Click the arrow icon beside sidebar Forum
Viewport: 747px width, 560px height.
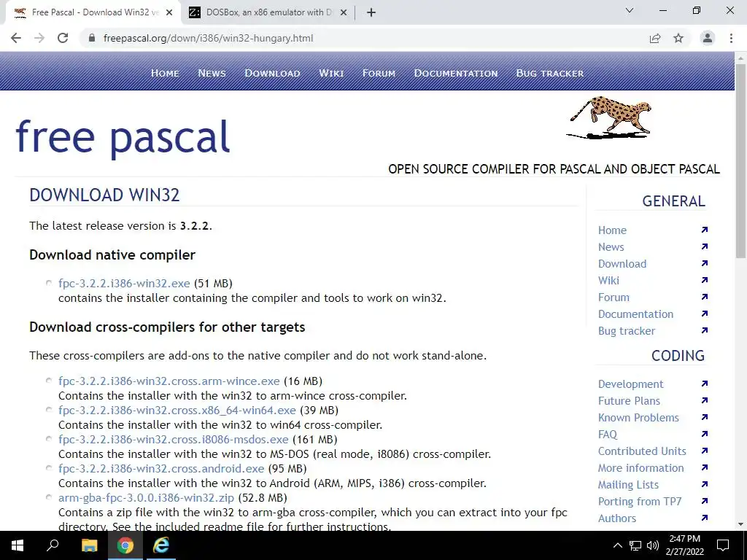pyautogui.click(x=705, y=297)
